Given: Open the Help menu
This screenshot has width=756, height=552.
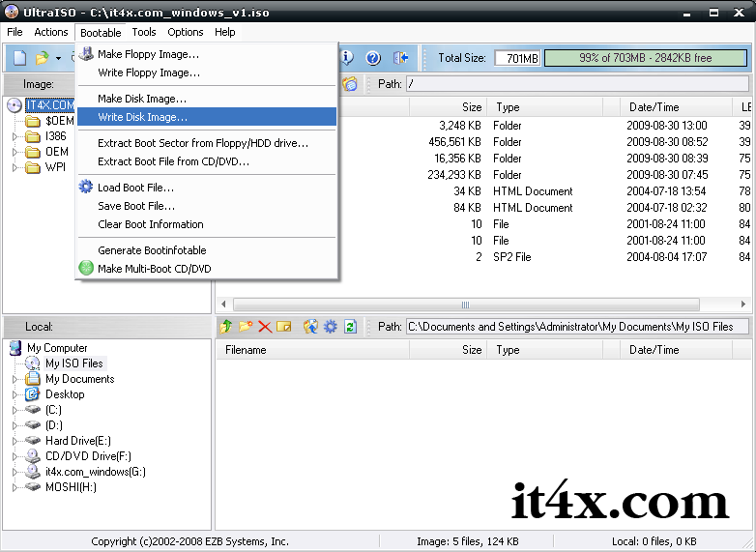Looking at the screenshot, I should pos(224,32).
